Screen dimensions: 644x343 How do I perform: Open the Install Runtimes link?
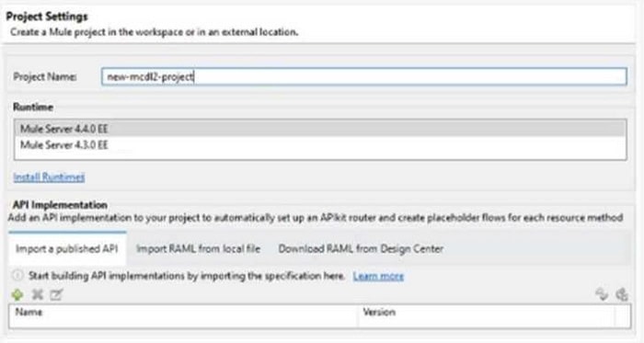[x=50, y=177]
